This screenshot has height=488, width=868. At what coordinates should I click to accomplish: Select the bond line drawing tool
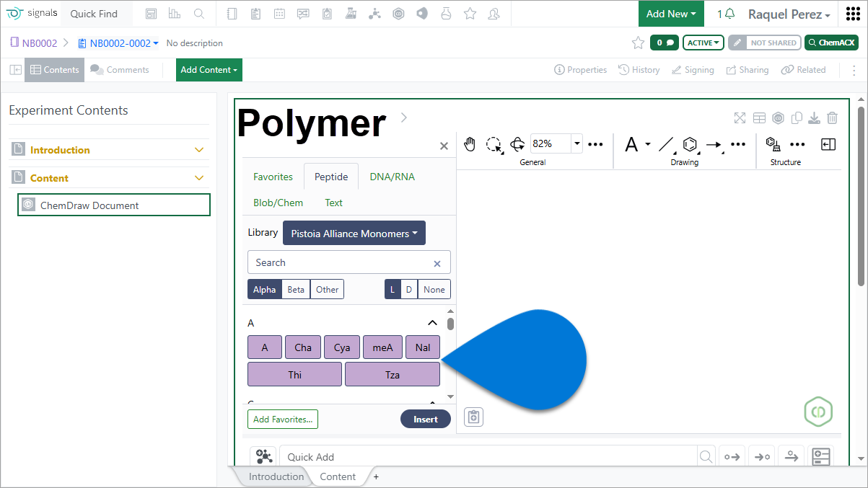[x=666, y=144]
